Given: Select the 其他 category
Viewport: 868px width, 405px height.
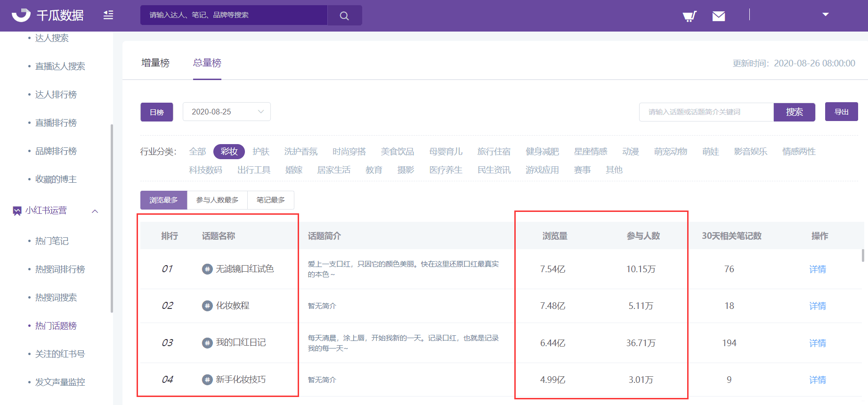Looking at the screenshot, I should (614, 170).
